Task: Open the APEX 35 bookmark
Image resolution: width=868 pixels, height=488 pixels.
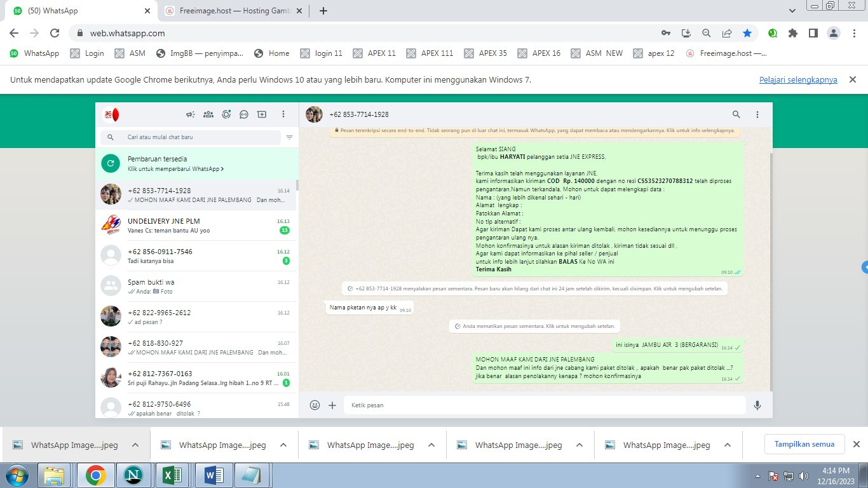Action: [486, 53]
